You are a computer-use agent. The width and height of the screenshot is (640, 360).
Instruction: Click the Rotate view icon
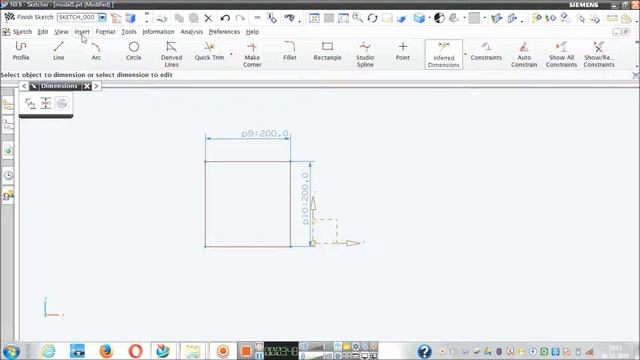(x=372, y=18)
